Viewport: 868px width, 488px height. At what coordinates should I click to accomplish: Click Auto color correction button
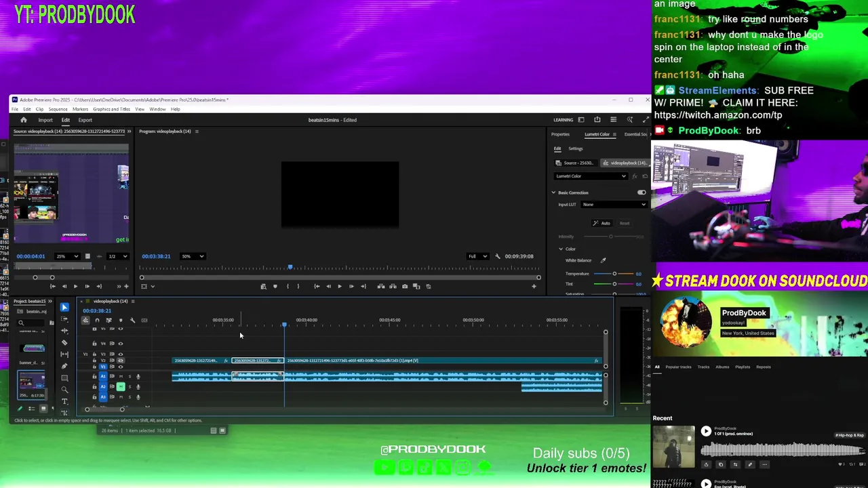pyautogui.click(x=601, y=223)
